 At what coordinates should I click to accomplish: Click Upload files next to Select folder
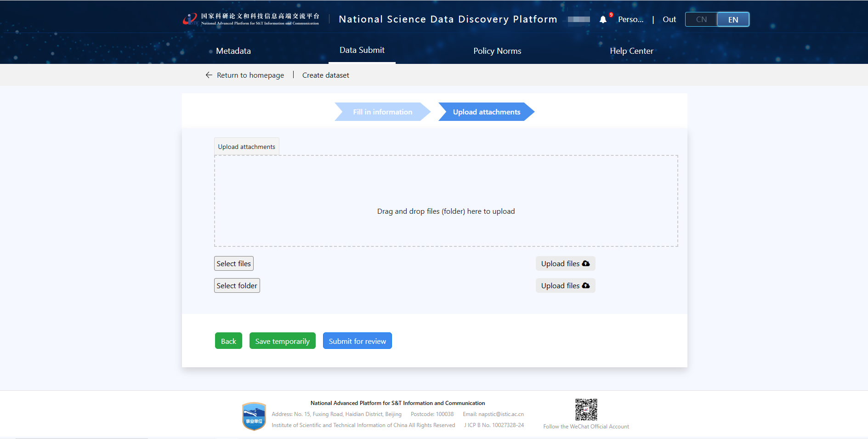[565, 285]
